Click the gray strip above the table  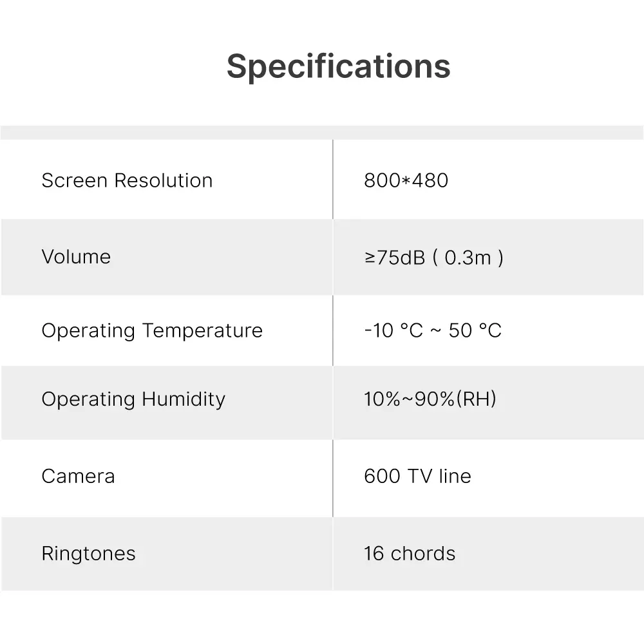[x=322, y=133]
